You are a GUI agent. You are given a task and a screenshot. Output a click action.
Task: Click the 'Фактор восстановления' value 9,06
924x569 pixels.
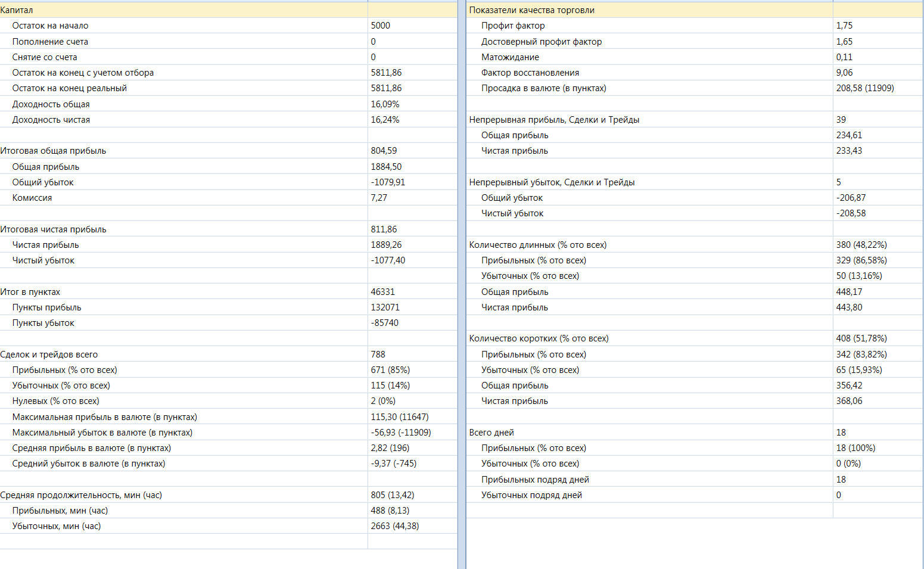[x=844, y=73]
